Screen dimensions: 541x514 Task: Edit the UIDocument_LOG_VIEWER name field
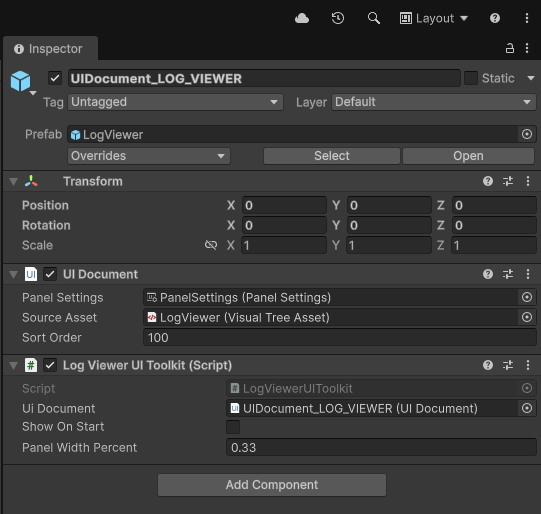[264, 78]
